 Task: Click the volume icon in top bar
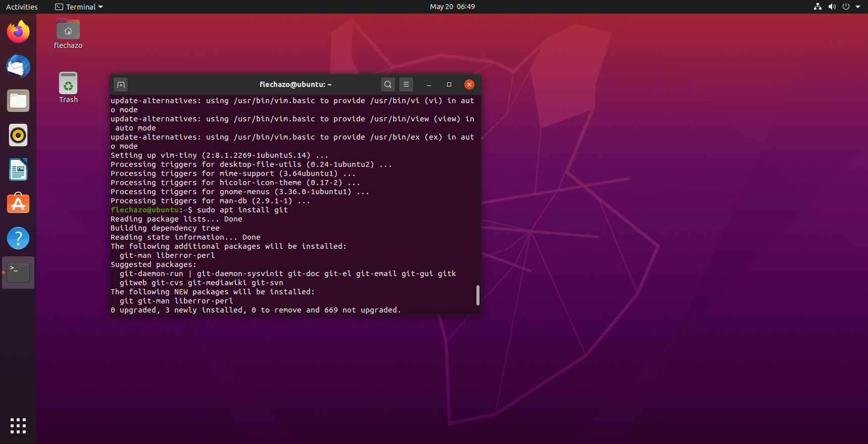(832, 7)
